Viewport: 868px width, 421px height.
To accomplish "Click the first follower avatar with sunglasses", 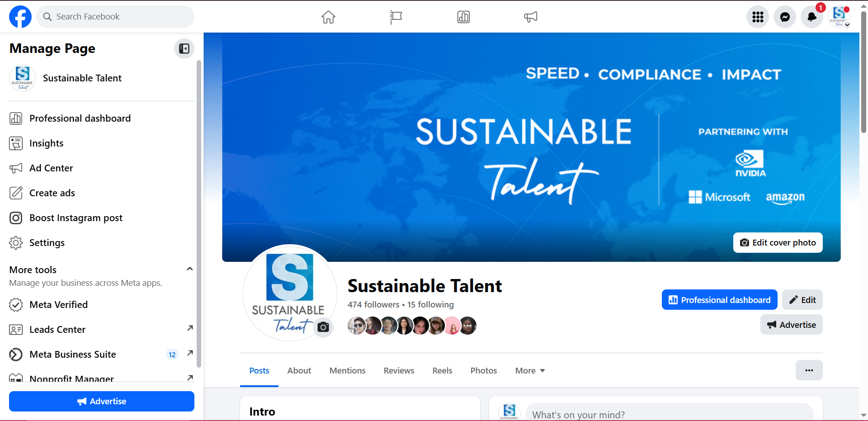I will [356, 326].
